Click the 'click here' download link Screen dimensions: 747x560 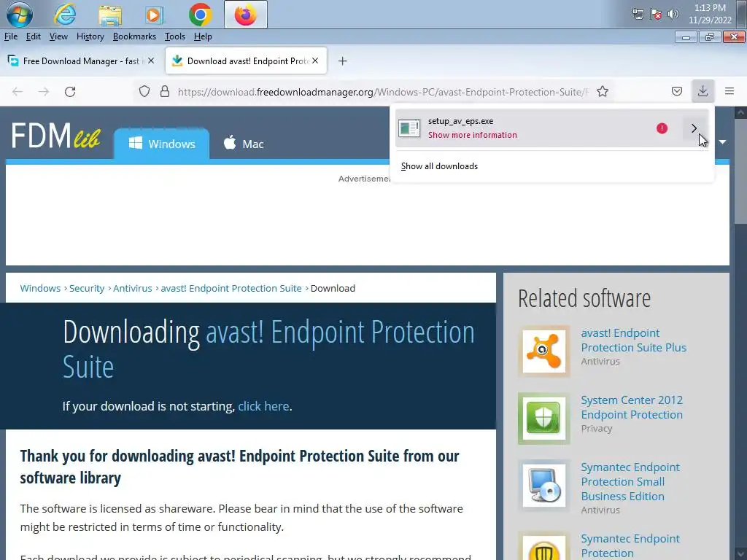click(263, 406)
